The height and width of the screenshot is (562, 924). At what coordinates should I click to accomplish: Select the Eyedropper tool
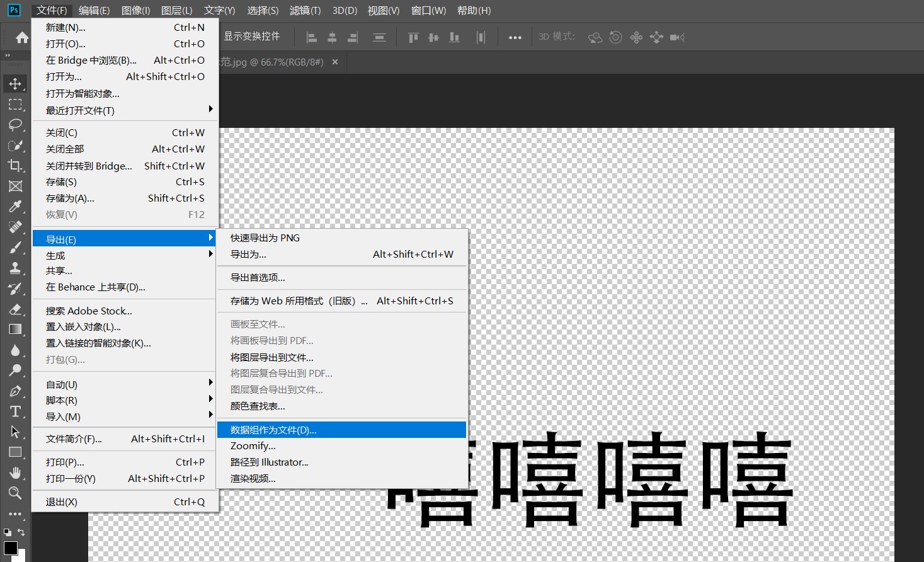click(x=15, y=207)
